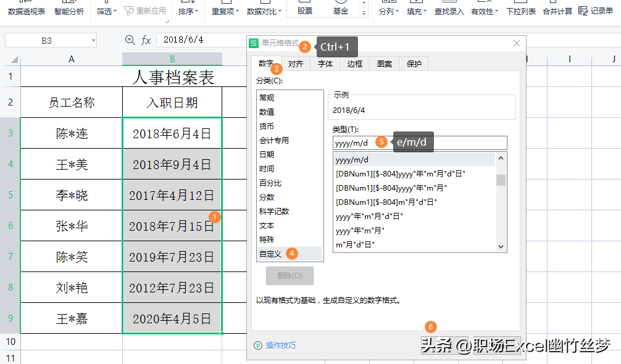This screenshot has height=364, width=621.
Task: Open the 查找录入 lookup entry tool
Action: pos(449,11)
